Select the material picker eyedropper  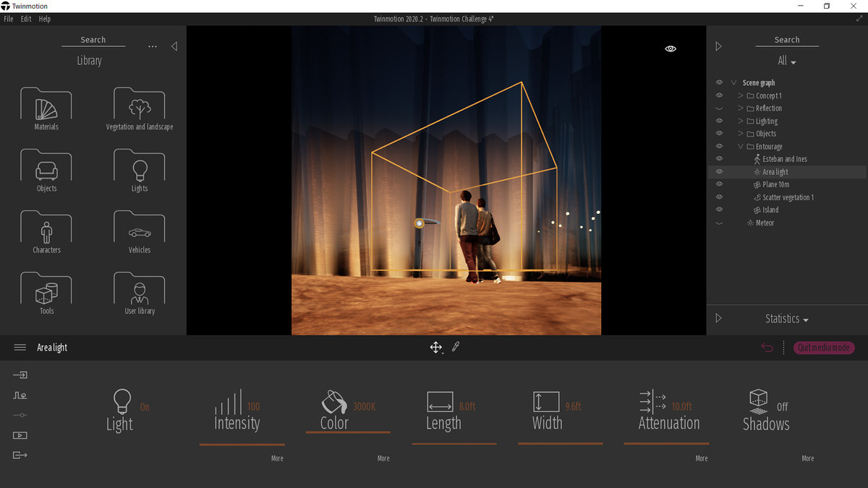(456, 347)
